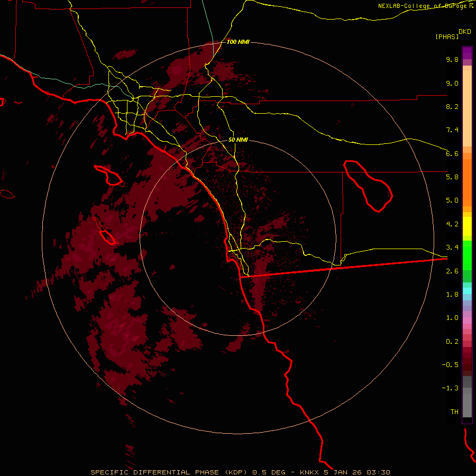Click the 9.8 legend value
The image size is (476, 476).
click(452, 59)
